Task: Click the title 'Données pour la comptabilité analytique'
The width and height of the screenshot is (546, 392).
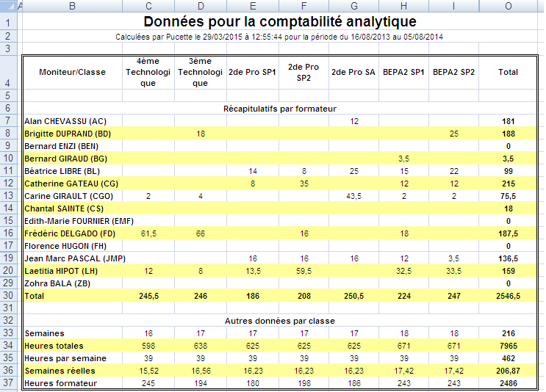Action: coord(280,21)
